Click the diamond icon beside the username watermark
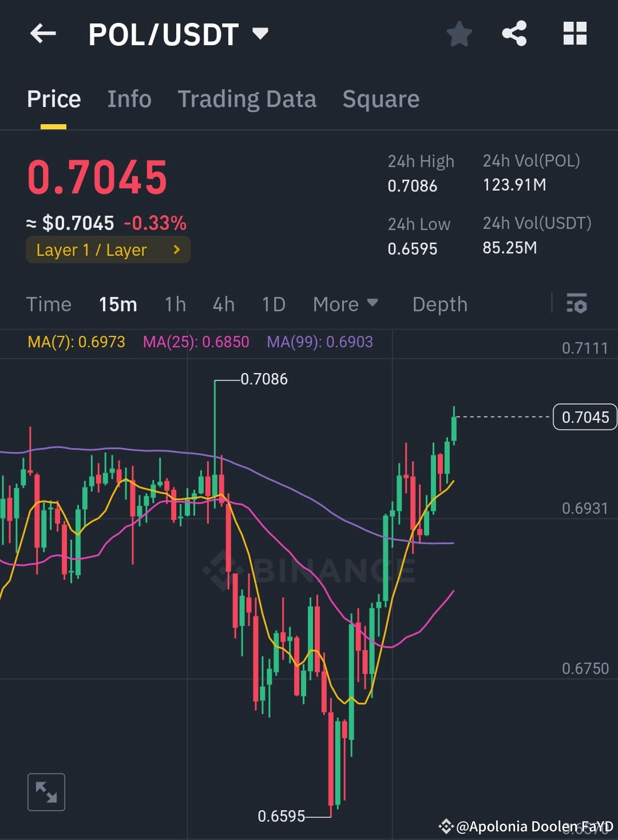618x840 pixels. pos(446,826)
